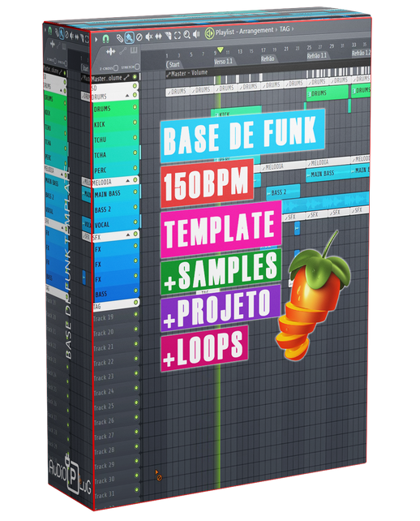The image size is (420, 521).
Task: Click the +LOOPS banner
Action: 204,349
